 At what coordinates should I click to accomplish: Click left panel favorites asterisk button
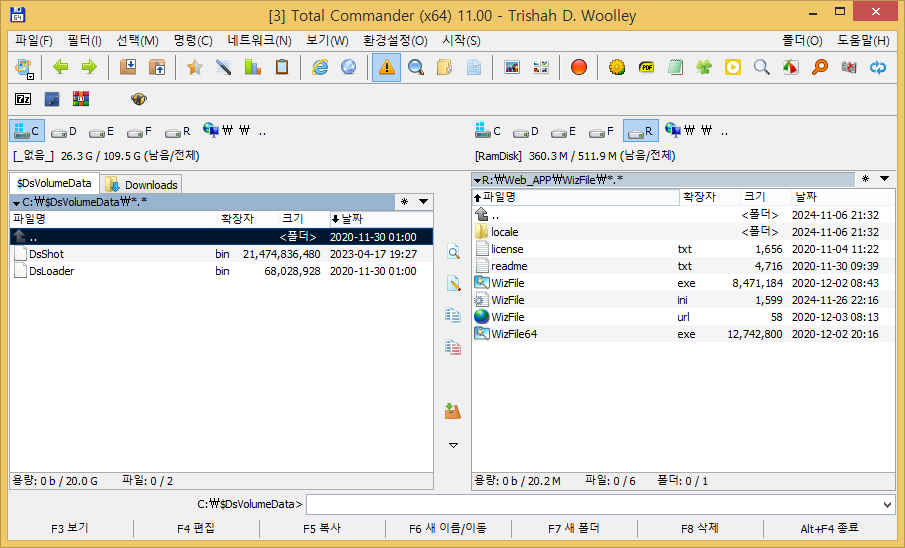coord(405,202)
